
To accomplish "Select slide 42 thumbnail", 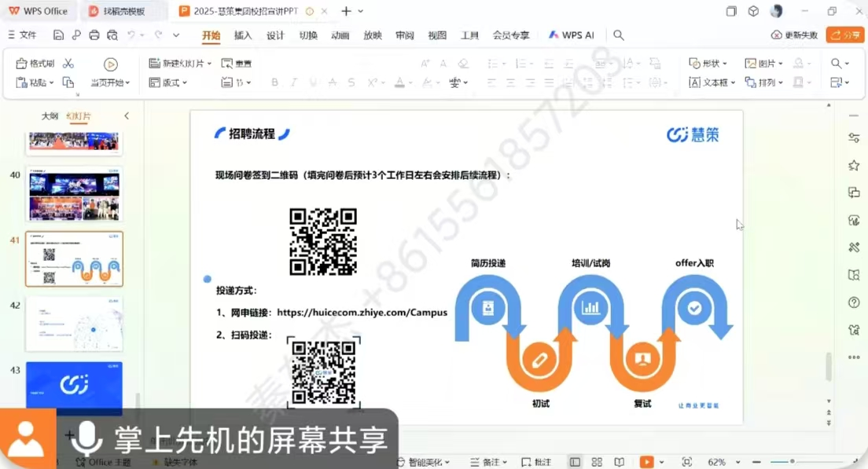I will tap(74, 324).
